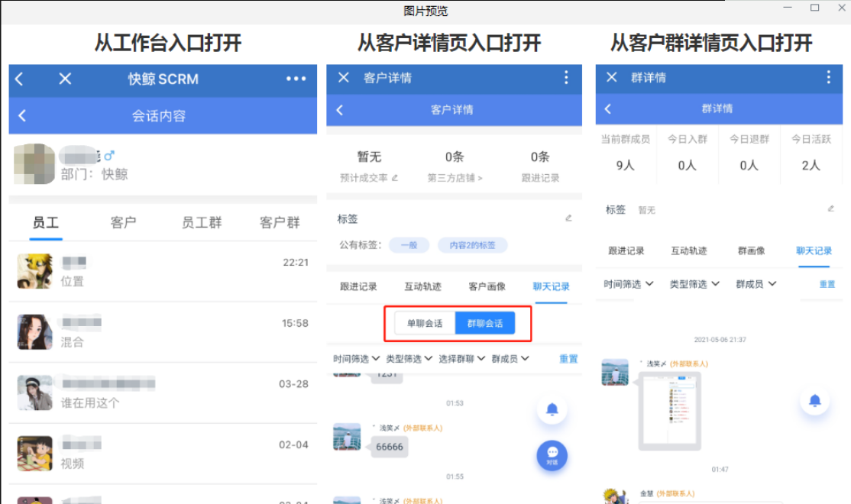Click the 内容2的标签 tag chip
Screen dimensions: 851x504
(x=472, y=245)
